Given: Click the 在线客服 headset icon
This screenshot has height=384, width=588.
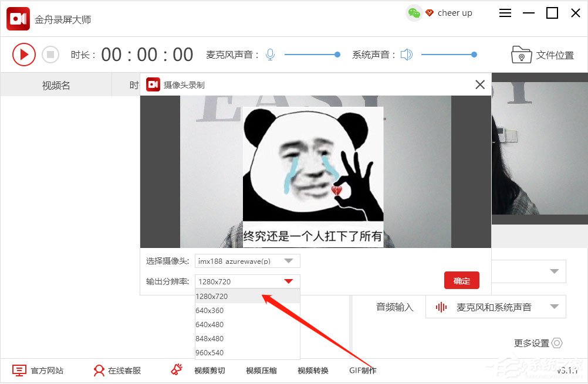Looking at the screenshot, I should tap(98, 370).
